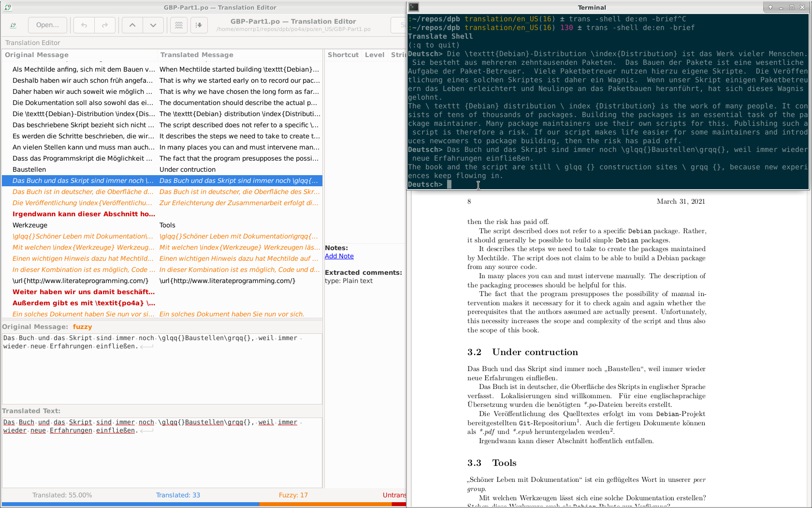Click the highlighted row 'Das Buch und das Skript sind immer noch'

(x=162, y=180)
